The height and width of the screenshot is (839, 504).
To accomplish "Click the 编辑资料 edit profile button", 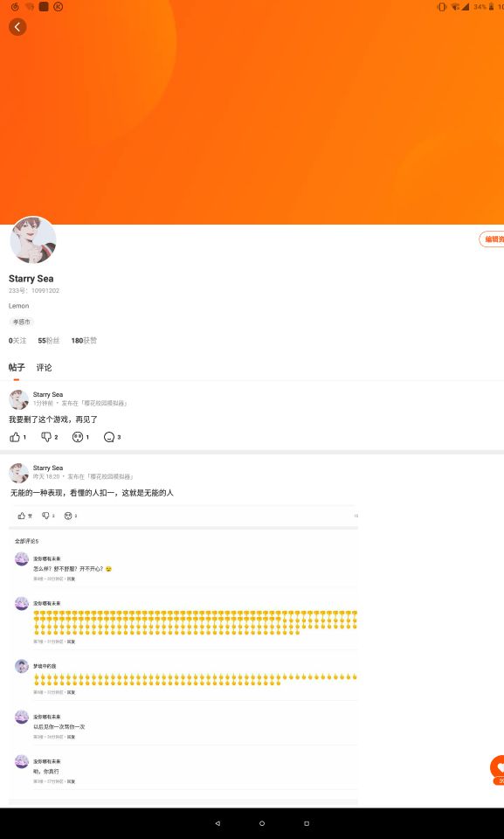I will (492, 239).
